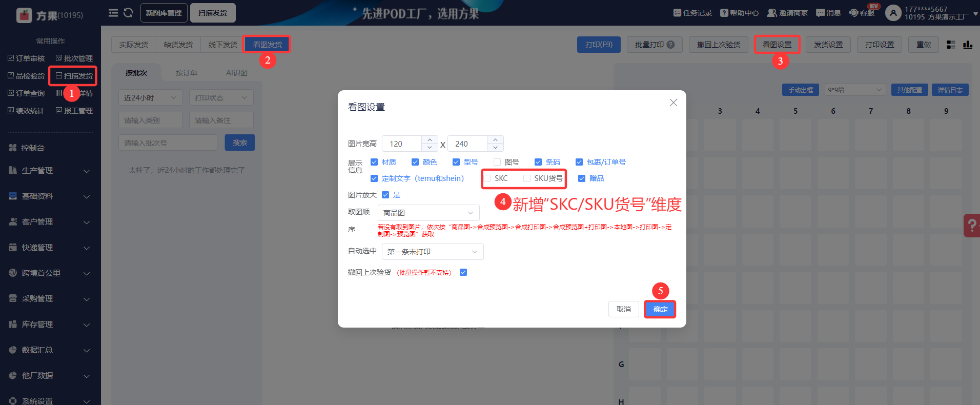This screenshot has width=980, height=405.
Task: Open 任务记录 task records icon
Action: (x=677, y=13)
